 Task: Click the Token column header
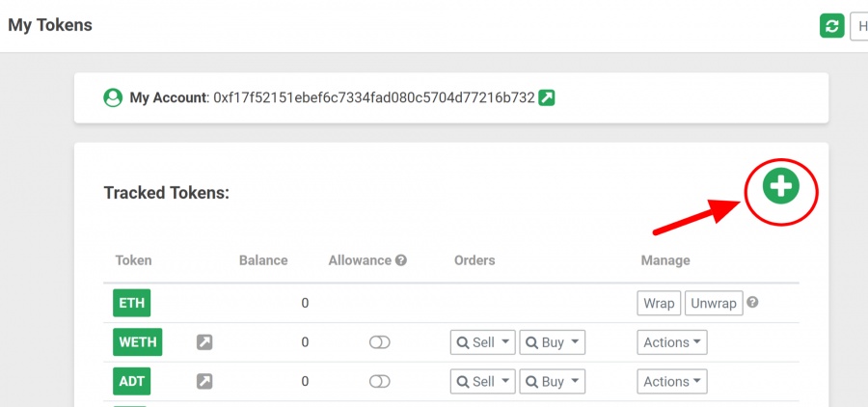pos(133,260)
